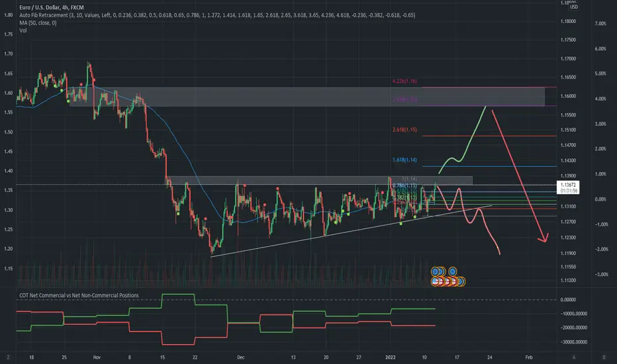The width and height of the screenshot is (617, 364).
Task: Click the 1.11200 price axis label
Action: tap(568, 280)
